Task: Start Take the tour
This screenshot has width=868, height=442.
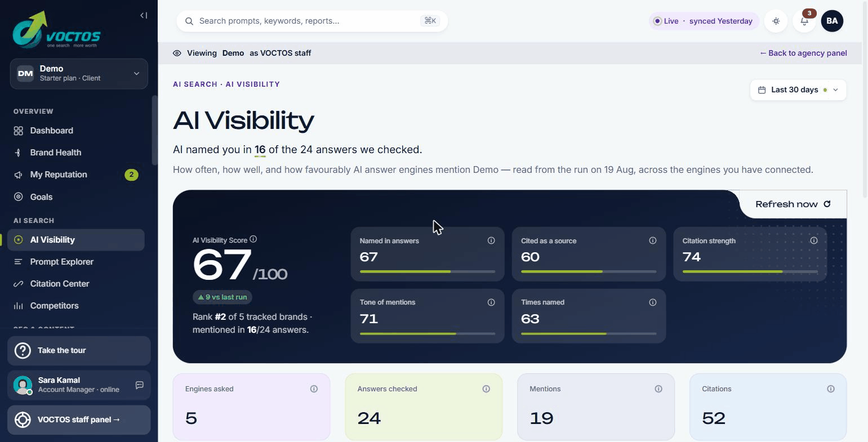Action: [79, 350]
